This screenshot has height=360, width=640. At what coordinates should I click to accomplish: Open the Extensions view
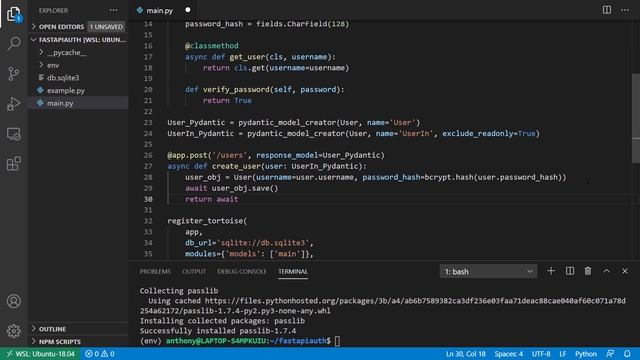coord(13,164)
